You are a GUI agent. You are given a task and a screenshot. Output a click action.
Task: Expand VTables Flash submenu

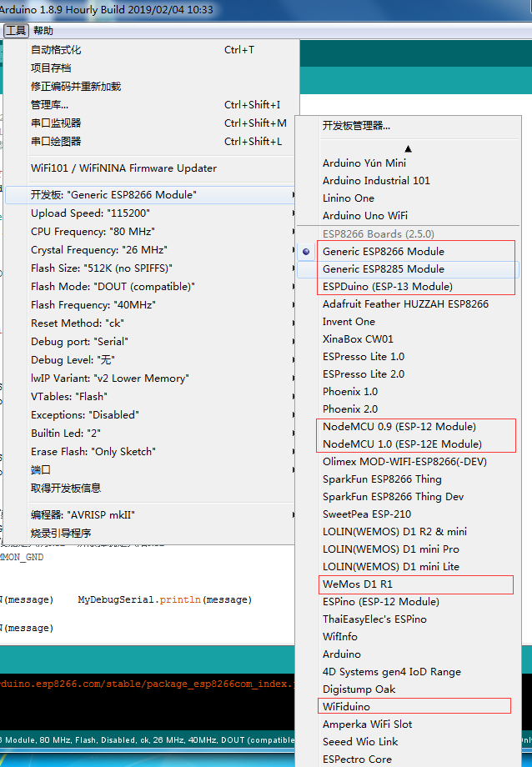150,397
